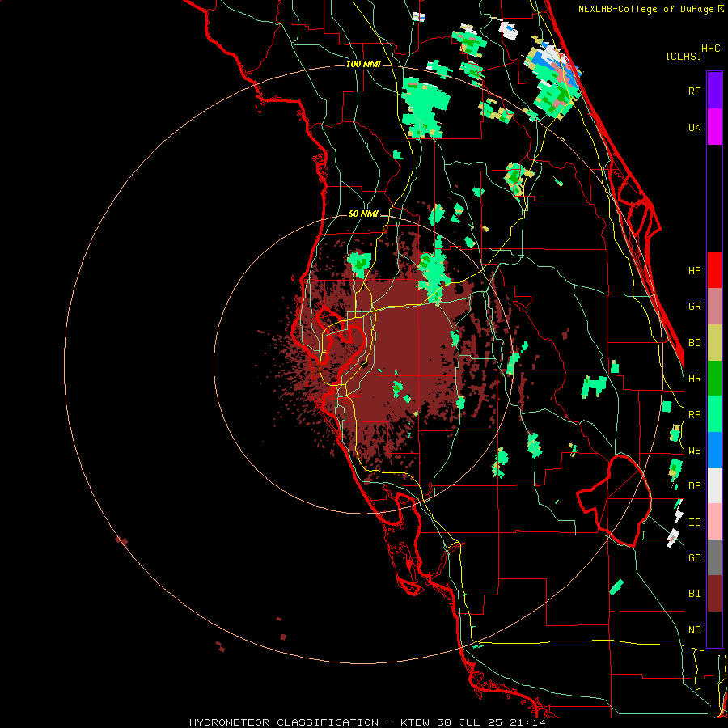Screen dimensions: 728x728
Task: Click the DS legend label
Action: coord(694,486)
